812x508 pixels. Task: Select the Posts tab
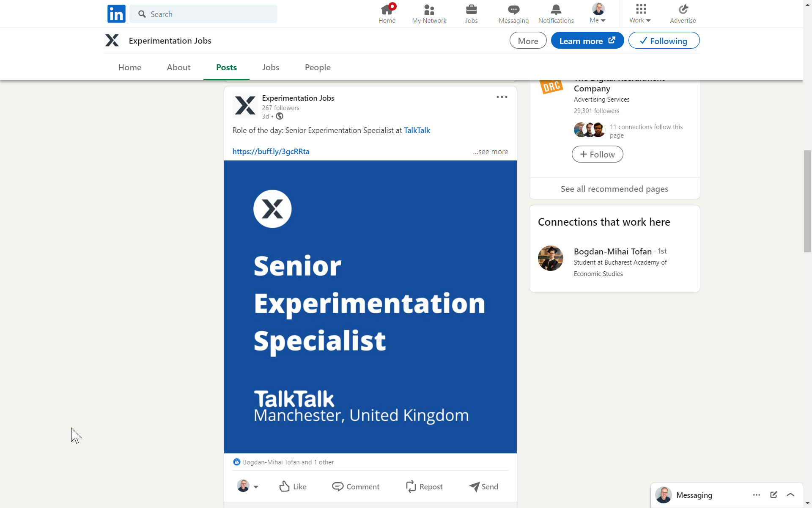[x=226, y=67]
